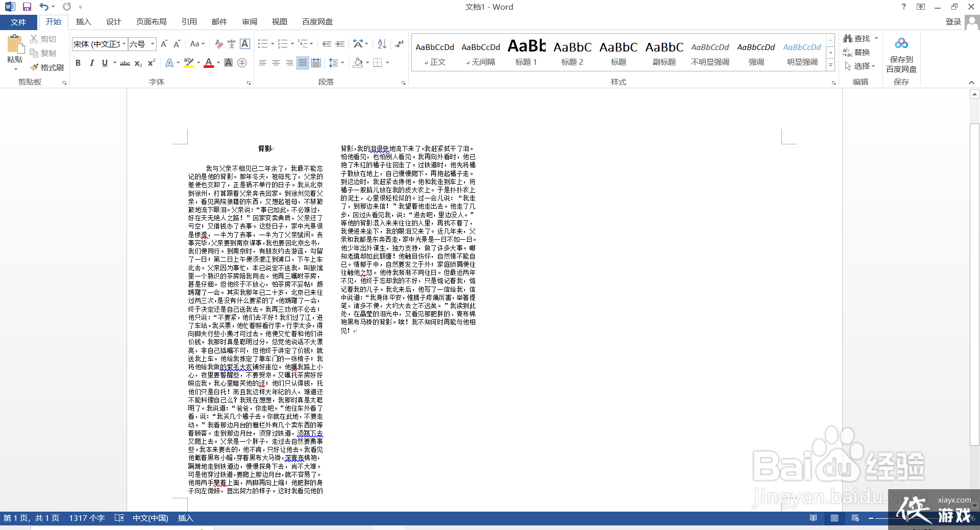Clear all formatting eraser icon

point(218,44)
